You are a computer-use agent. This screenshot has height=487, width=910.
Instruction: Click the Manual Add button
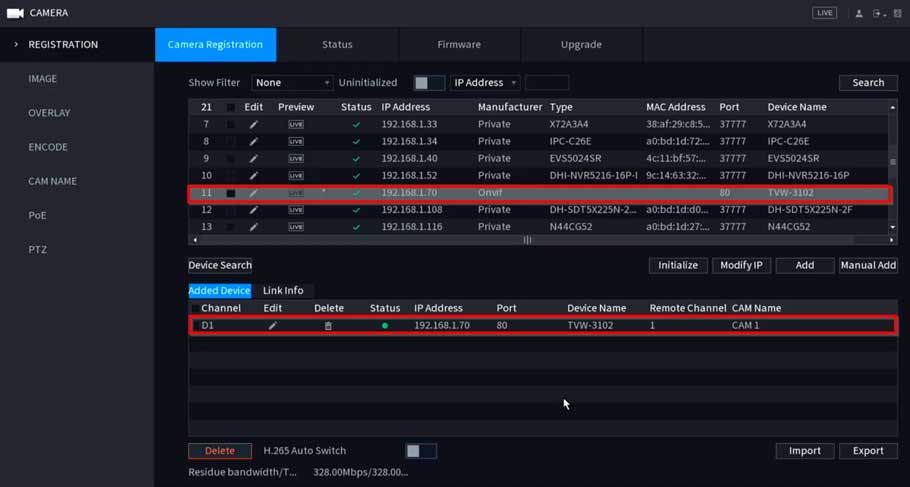pos(867,266)
